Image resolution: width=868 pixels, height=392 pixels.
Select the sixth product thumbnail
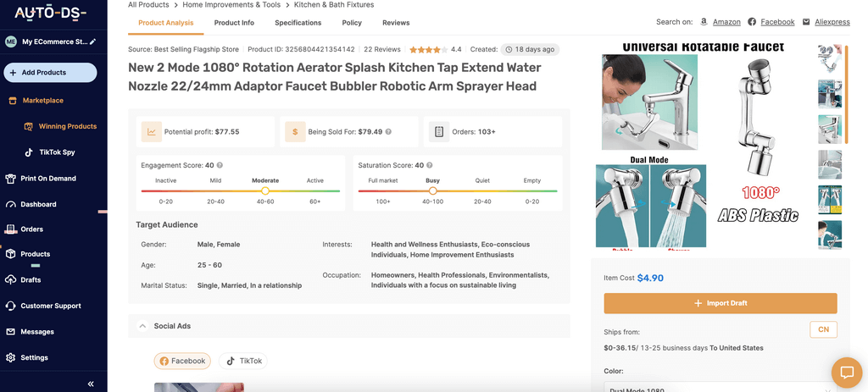(830, 235)
